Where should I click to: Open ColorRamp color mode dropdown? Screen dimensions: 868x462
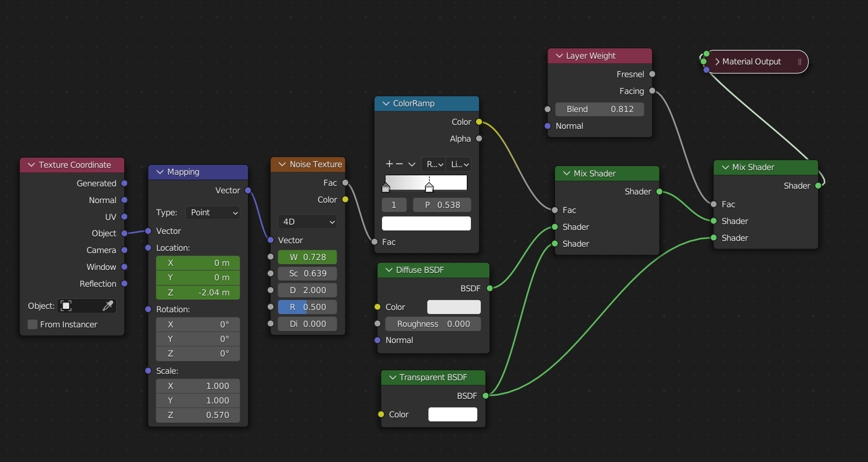point(433,164)
